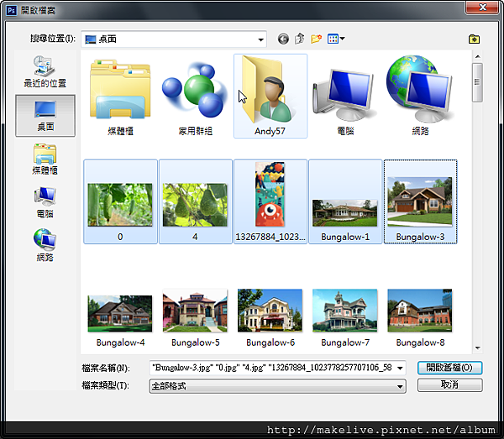Create a new folder icon
This screenshot has height=439, width=504.
pyautogui.click(x=317, y=39)
